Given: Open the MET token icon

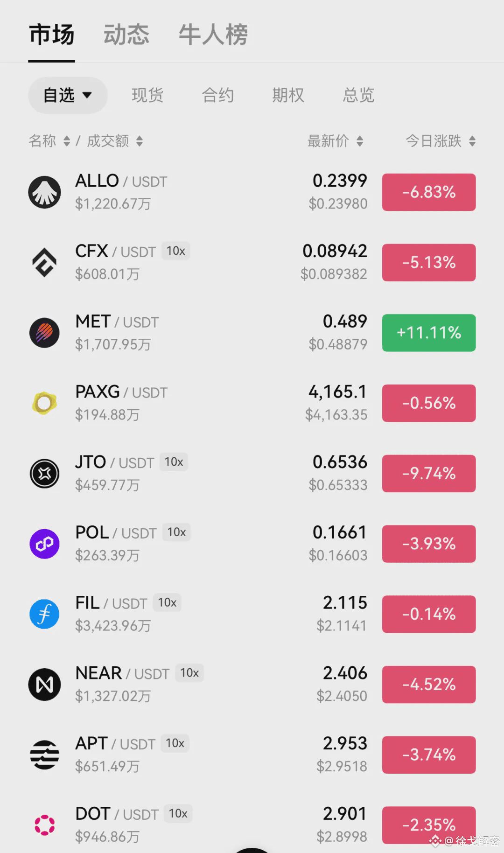Looking at the screenshot, I should (44, 333).
